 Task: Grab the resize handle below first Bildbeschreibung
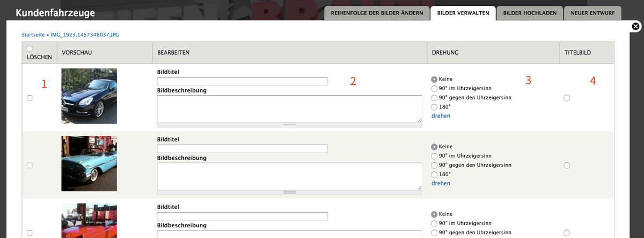click(x=290, y=125)
